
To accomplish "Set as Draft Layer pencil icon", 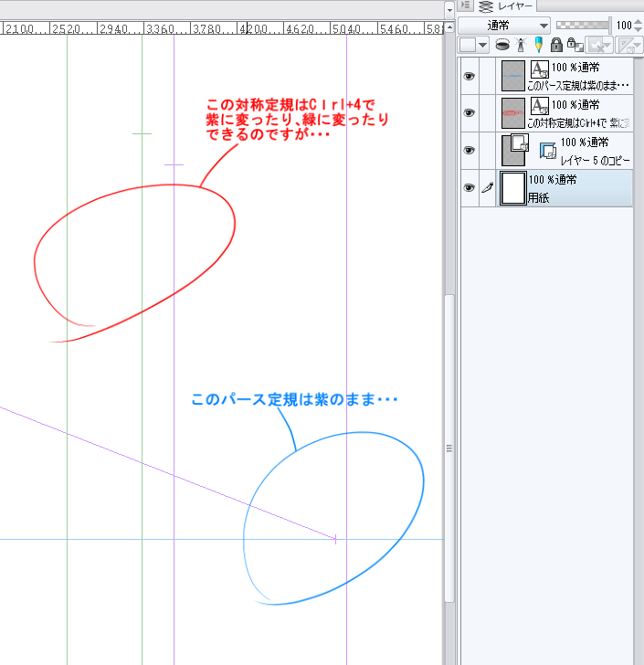I will (539, 45).
